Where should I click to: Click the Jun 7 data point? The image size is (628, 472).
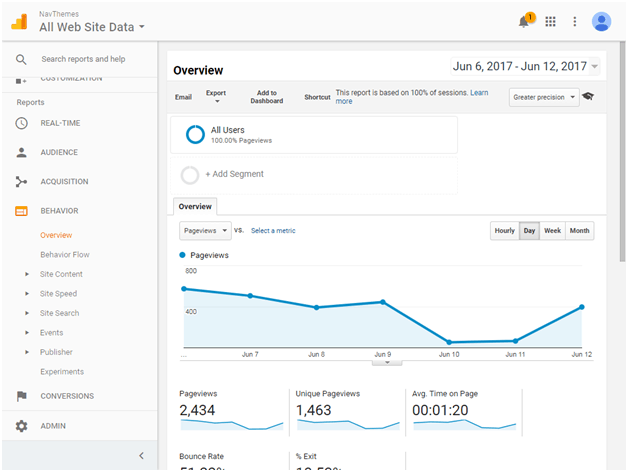tap(250, 296)
